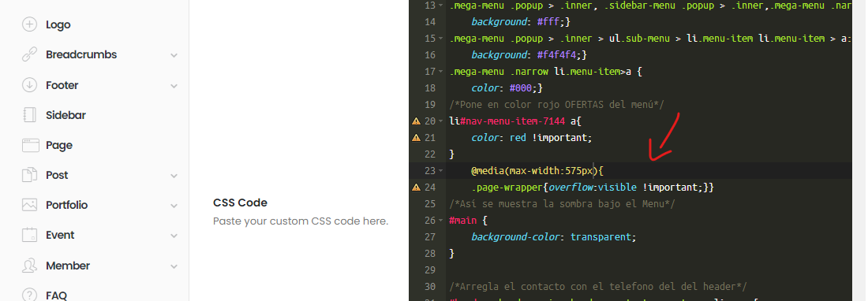Expand the Footer section chevron
This screenshot has height=301, width=868.
174,86
